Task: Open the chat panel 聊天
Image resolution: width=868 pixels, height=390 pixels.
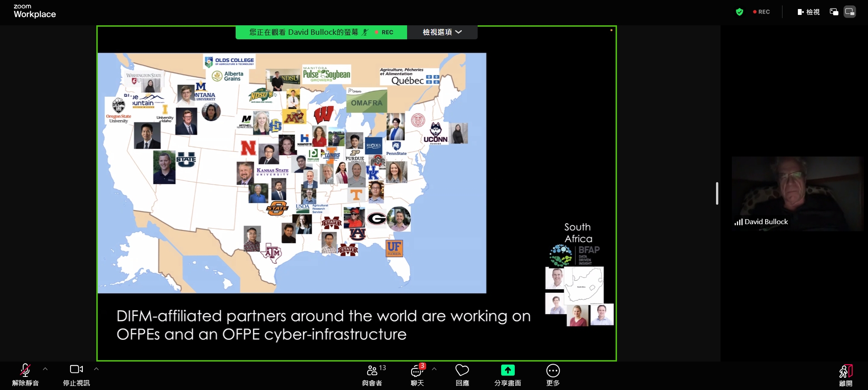Action: 417,375
